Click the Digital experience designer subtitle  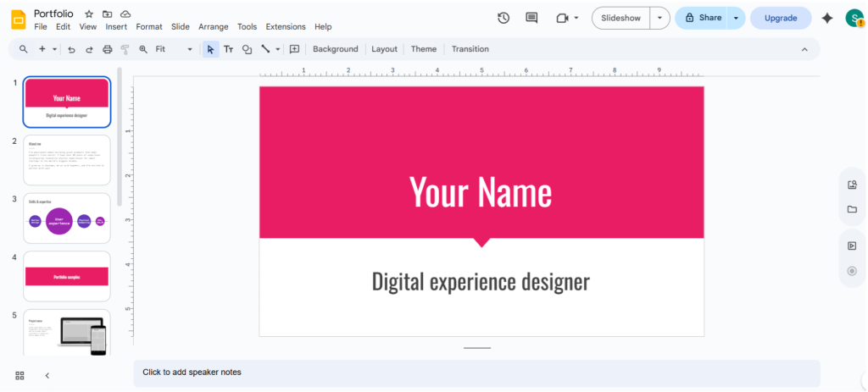click(x=481, y=281)
